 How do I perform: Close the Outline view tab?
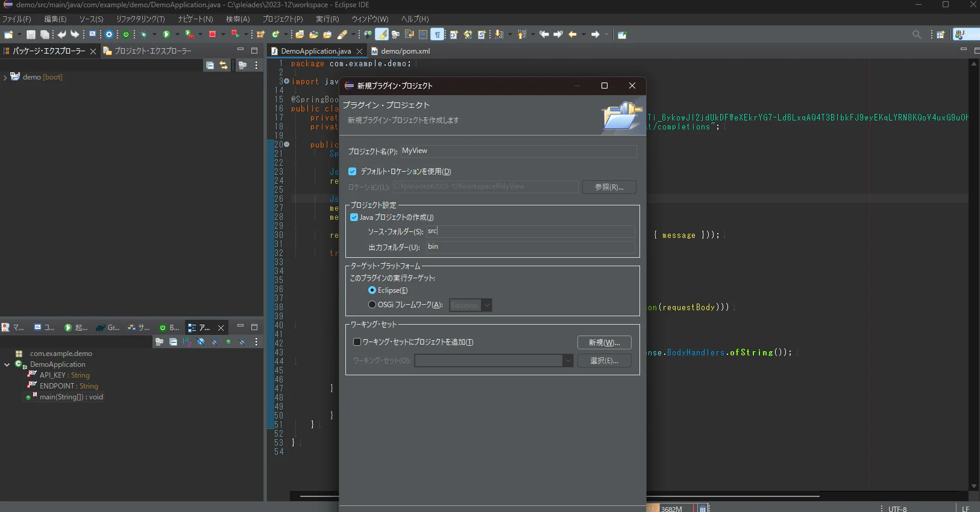(221, 328)
